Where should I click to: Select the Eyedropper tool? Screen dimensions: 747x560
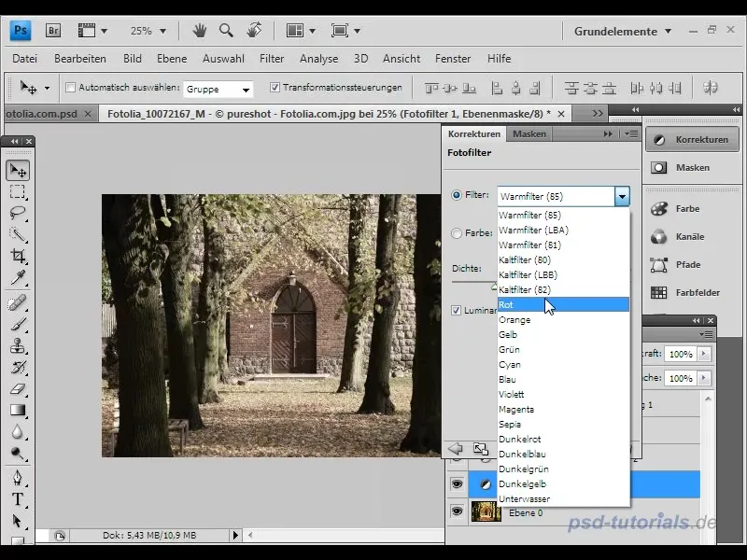click(x=18, y=277)
